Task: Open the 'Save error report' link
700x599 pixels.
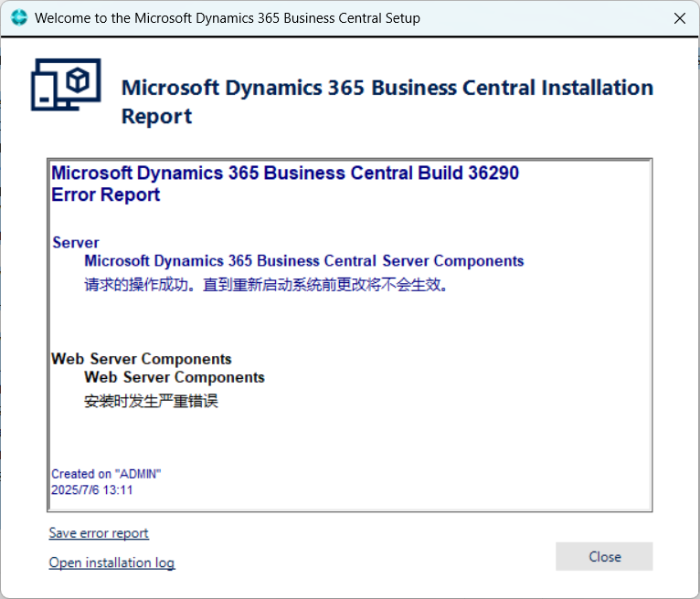Action: [x=99, y=533]
